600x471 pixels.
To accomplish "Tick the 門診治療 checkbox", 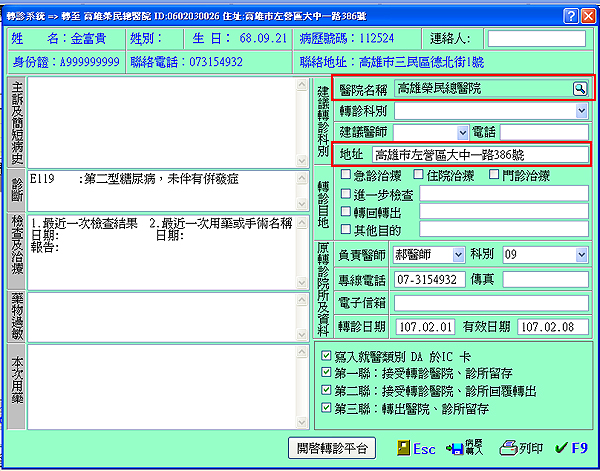I will 495,175.
